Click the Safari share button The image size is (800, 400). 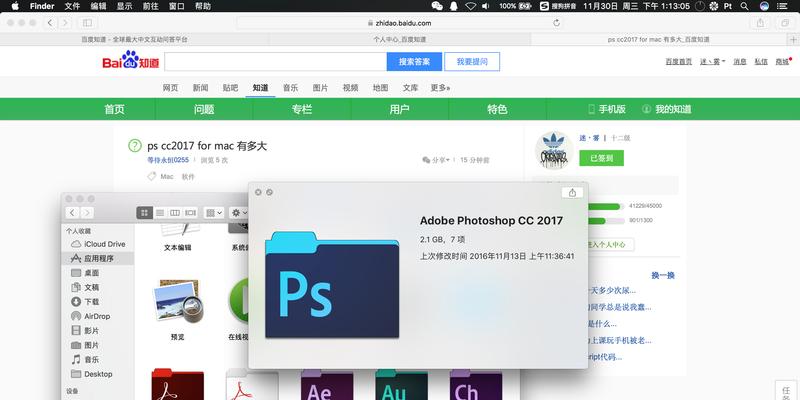tap(760, 22)
